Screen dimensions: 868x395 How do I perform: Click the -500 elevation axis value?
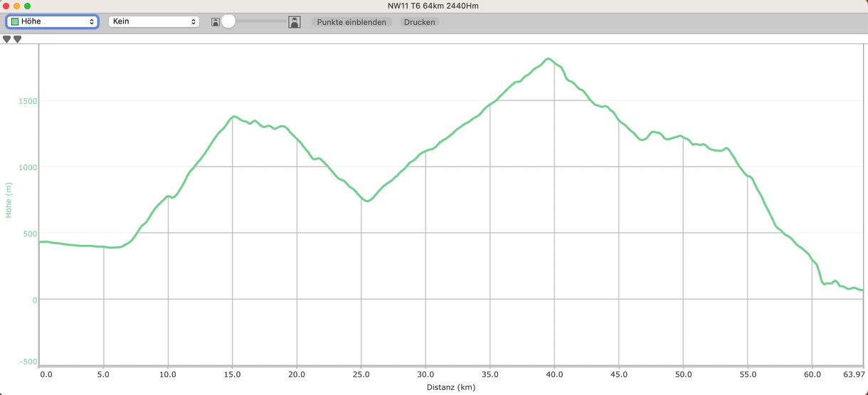point(29,362)
